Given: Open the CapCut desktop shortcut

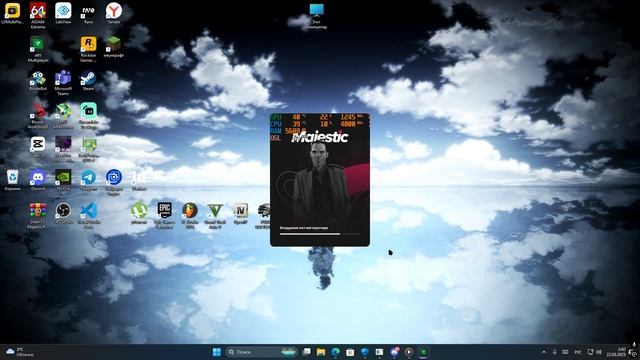Looking at the screenshot, I should click(x=38, y=147).
